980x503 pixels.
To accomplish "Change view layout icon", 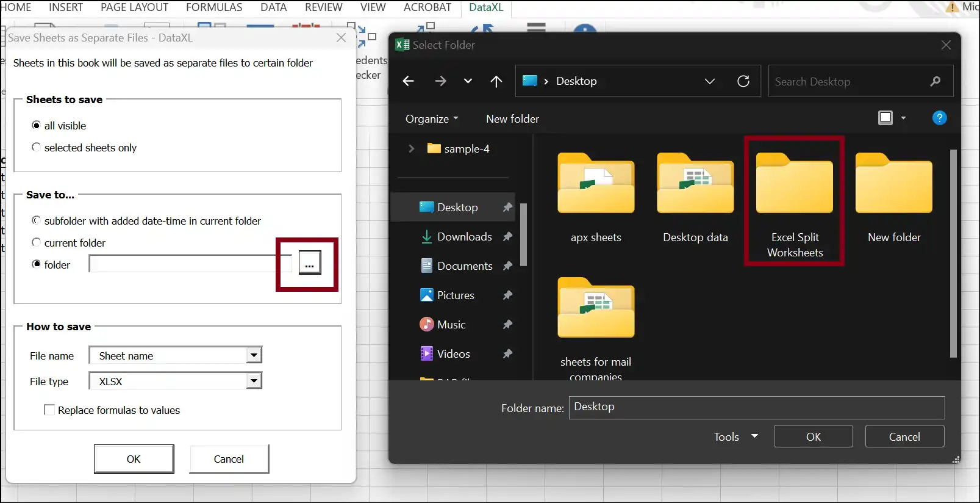I will (885, 118).
